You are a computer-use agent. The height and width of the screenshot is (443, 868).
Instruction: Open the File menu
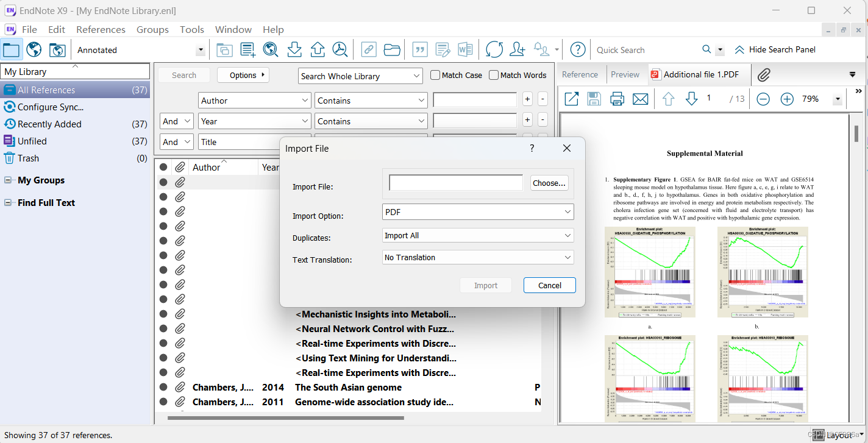[29, 29]
